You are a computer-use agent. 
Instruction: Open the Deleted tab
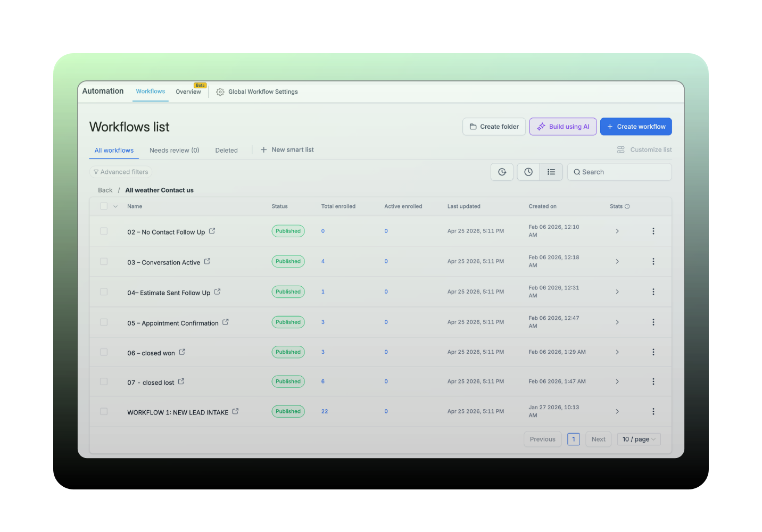pyautogui.click(x=226, y=151)
